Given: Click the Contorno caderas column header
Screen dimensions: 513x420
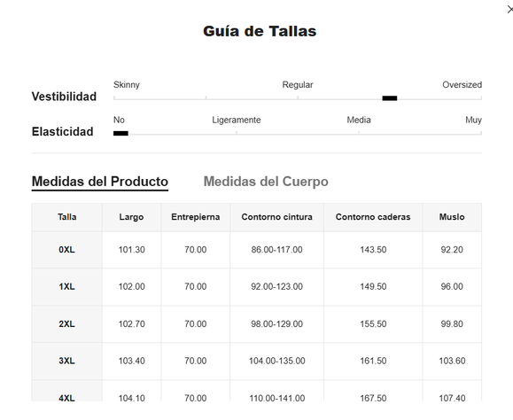Looking at the screenshot, I should (373, 217).
